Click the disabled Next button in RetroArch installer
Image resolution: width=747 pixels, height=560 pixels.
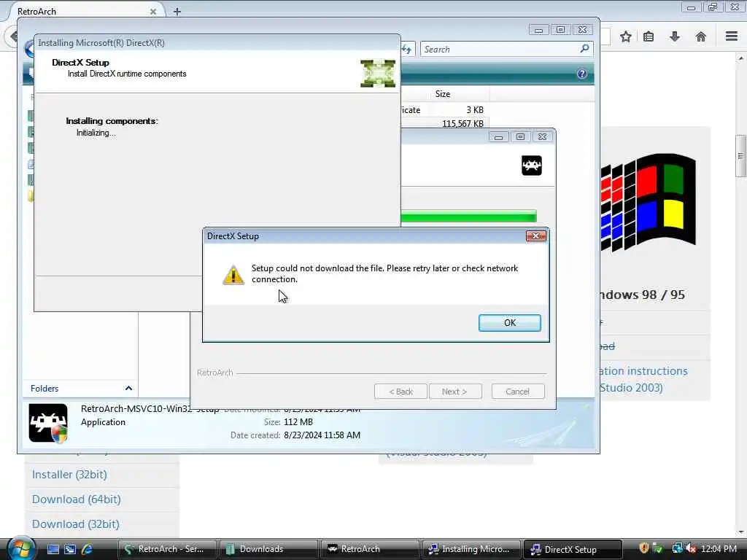tap(455, 392)
